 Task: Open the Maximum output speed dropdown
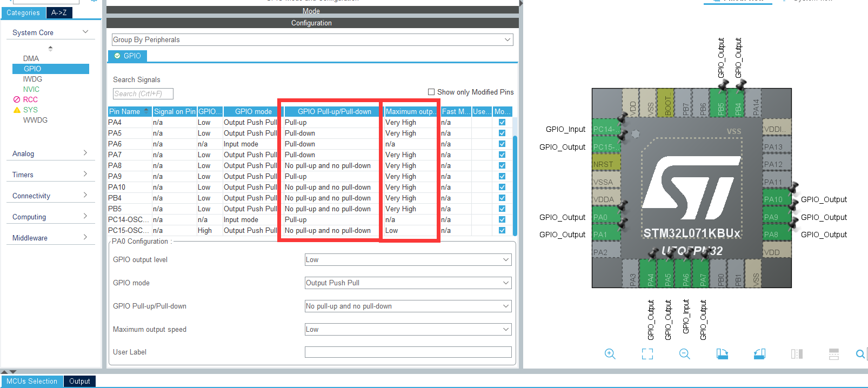tap(408, 330)
